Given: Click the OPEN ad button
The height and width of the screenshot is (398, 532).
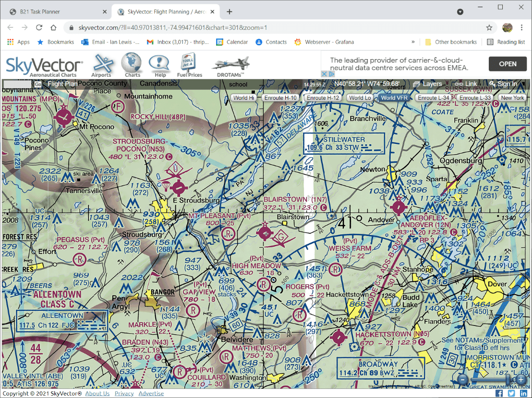Looking at the screenshot, I should (508, 64).
